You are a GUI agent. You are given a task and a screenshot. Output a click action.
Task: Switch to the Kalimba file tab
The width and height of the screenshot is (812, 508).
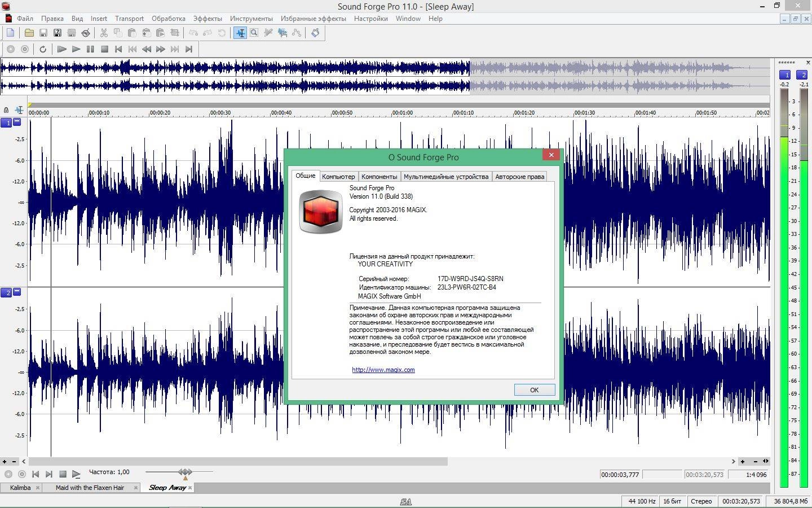click(x=20, y=488)
